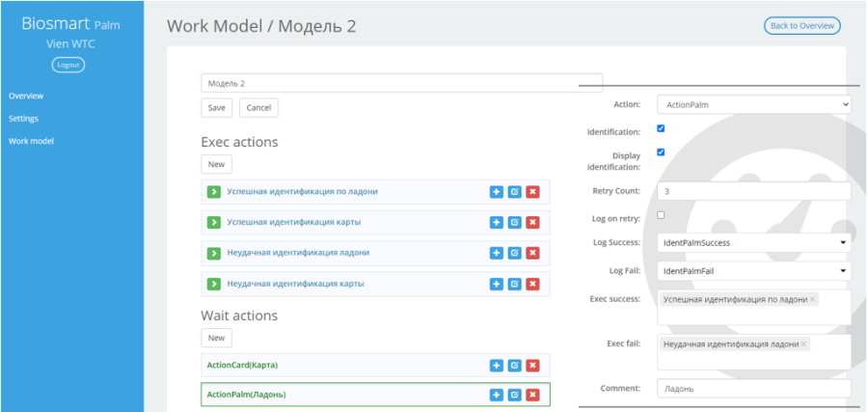868x412 pixels.
Task: Click the Retry Count input field
Action: [x=754, y=191]
